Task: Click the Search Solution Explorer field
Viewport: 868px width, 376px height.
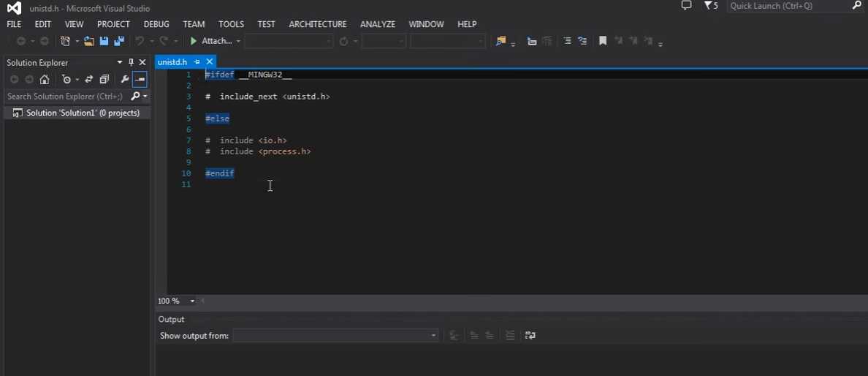Action: pos(66,97)
